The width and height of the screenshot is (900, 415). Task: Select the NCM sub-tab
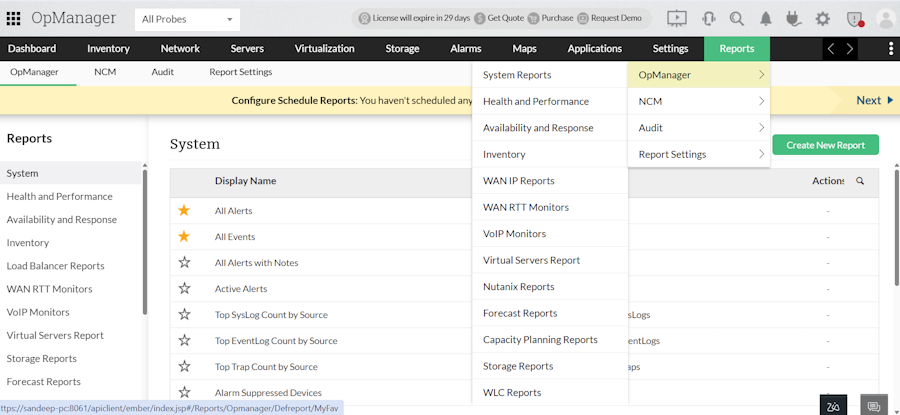[x=105, y=72]
